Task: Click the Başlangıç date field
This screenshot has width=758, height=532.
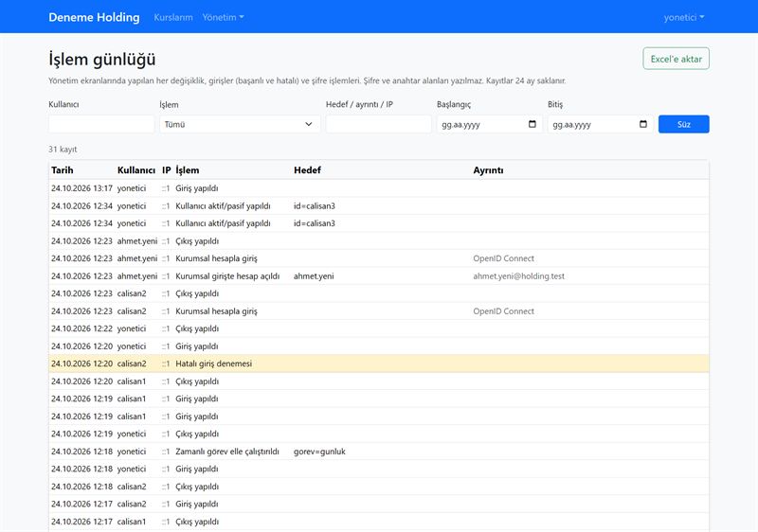Action: [x=489, y=124]
